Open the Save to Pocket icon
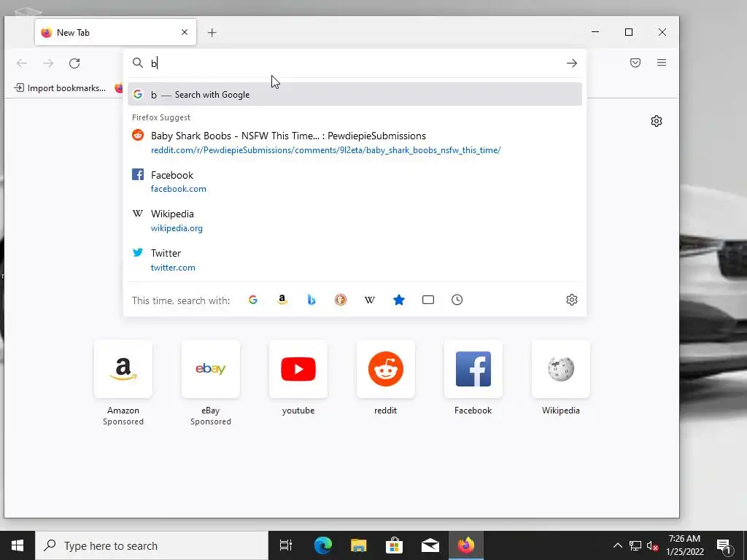747x560 pixels. [635, 63]
